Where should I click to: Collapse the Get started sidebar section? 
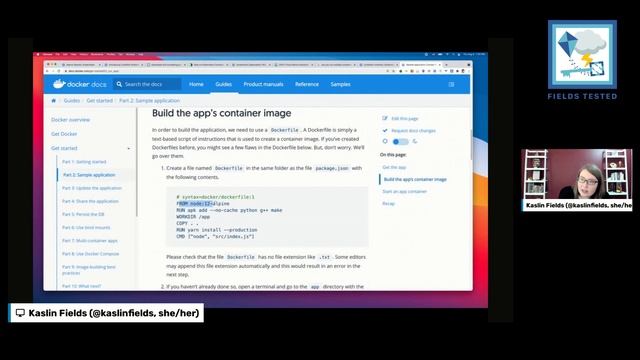tap(129, 148)
